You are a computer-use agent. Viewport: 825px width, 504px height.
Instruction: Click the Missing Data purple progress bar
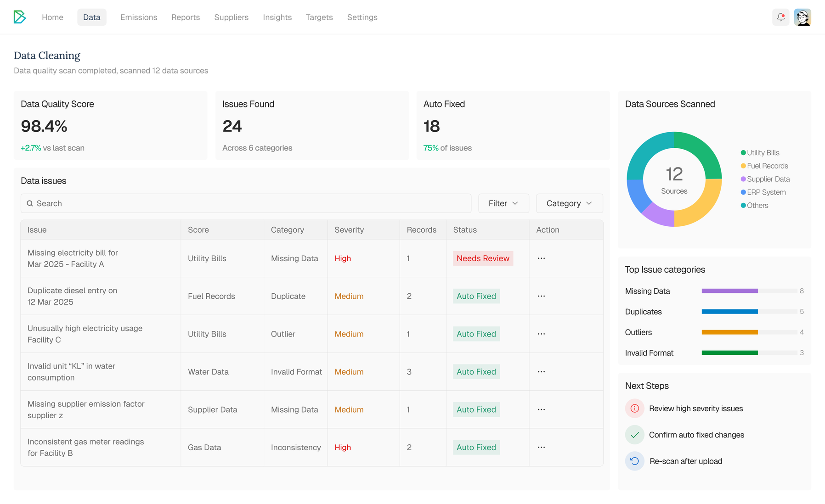point(729,291)
